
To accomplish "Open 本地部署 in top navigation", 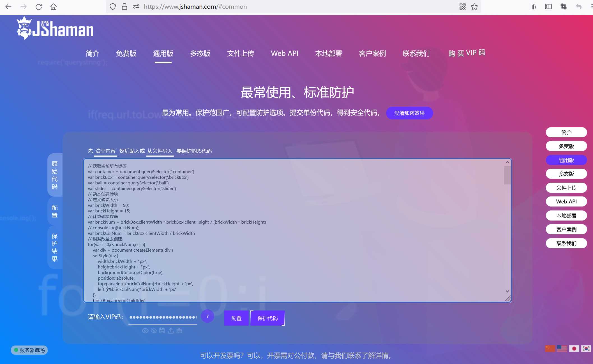I will tap(329, 54).
